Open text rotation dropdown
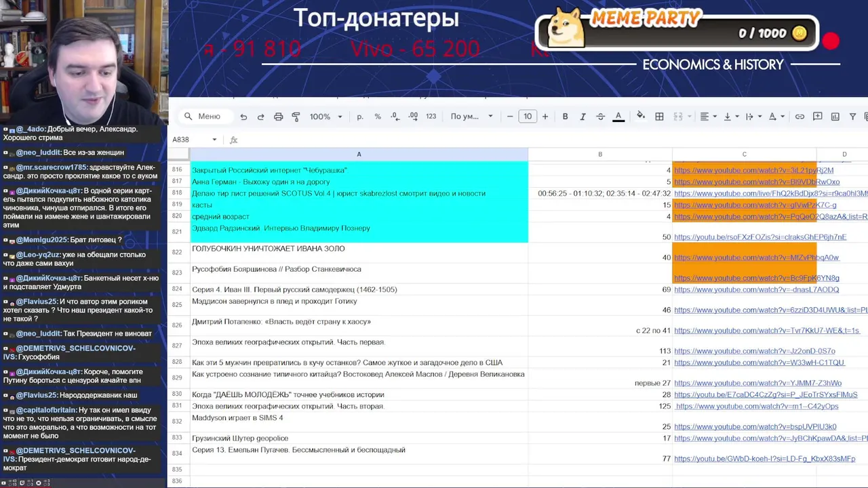Viewport: 868px width, 488px height. [x=775, y=117]
